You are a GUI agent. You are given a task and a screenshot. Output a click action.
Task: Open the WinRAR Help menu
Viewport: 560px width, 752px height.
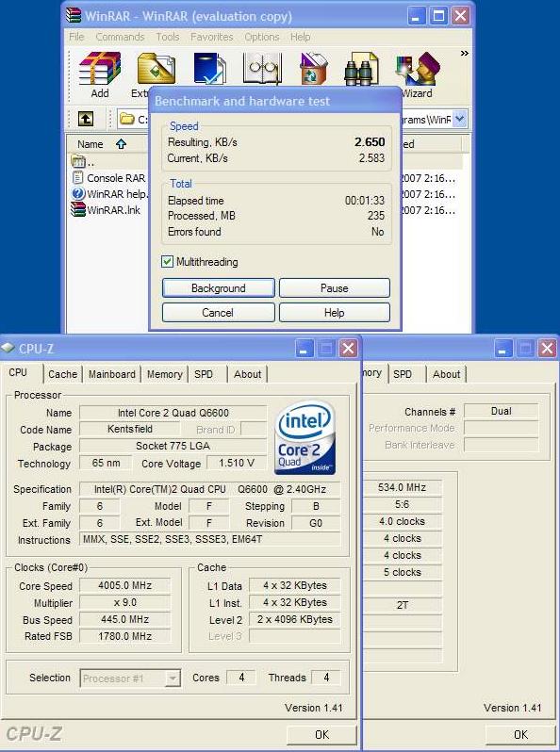(301, 37)
